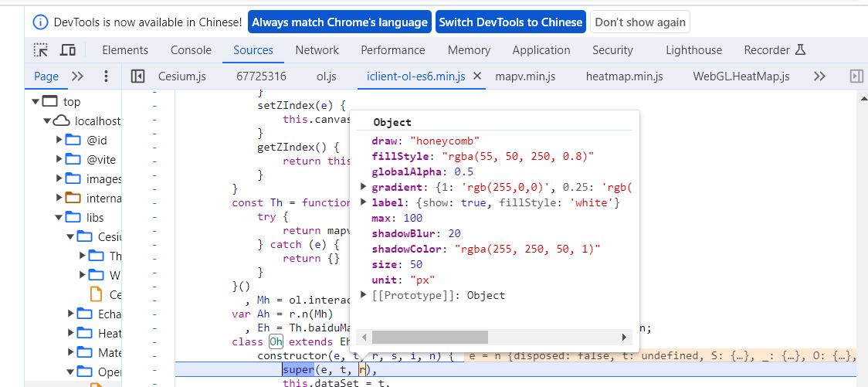Click the popup scrollbar left arrow
Image resolution: width=868 pixels, height=387 pixels.
pos(364,337)
